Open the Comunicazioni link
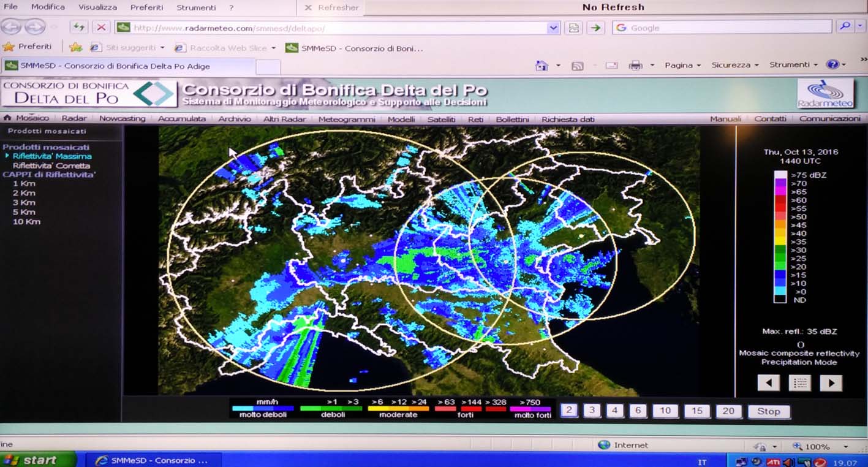 pos(829,118)
